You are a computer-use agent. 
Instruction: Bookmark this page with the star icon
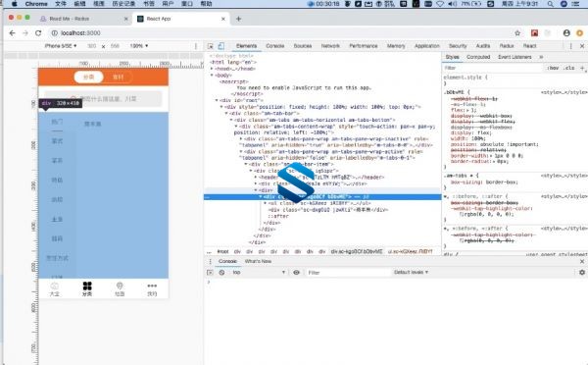(x=517, y=33)
